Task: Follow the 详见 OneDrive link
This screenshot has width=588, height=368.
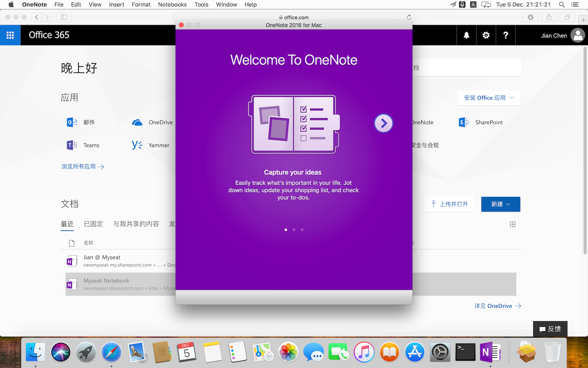Action: pyautogui.click(x=498, y=306)
